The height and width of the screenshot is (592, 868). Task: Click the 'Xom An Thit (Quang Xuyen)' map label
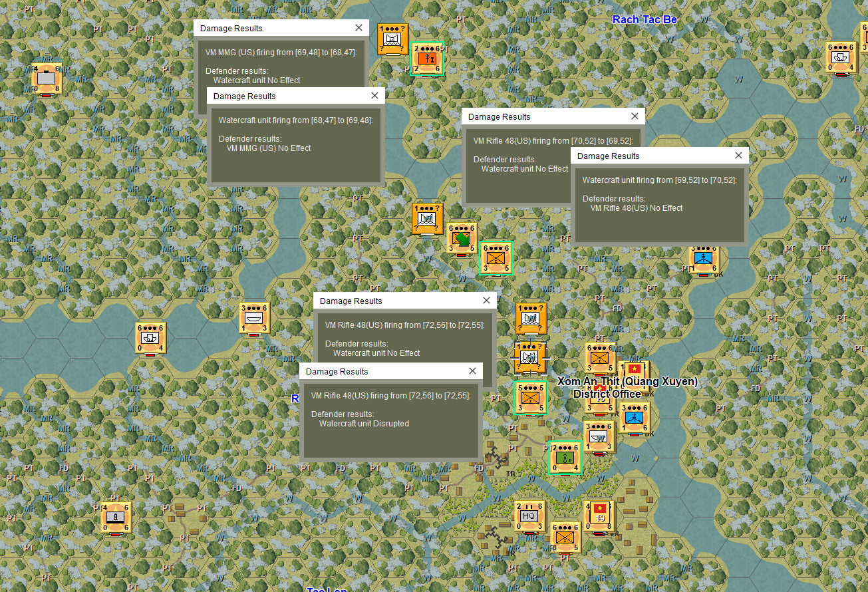click(x=628, y=381)
